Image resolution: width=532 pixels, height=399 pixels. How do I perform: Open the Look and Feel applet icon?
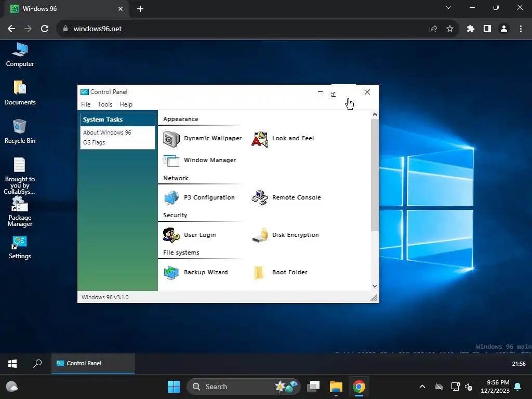click(x=260, y=139)
